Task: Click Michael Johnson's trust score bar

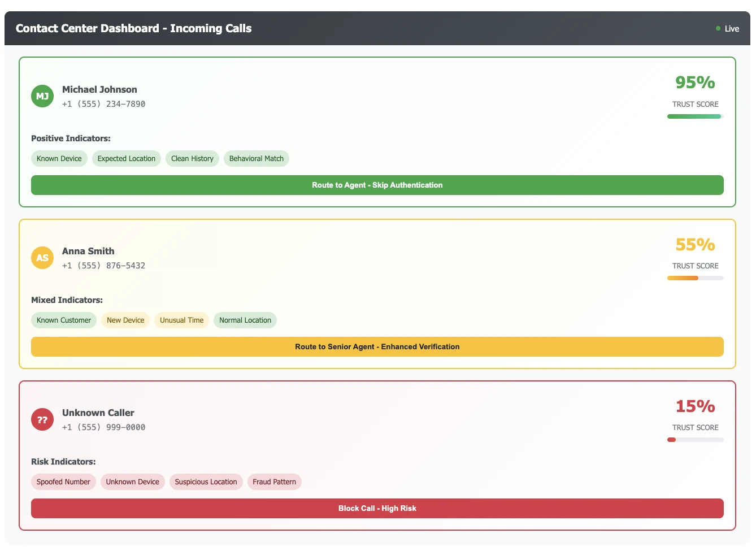Action: [x=696, y=116]
